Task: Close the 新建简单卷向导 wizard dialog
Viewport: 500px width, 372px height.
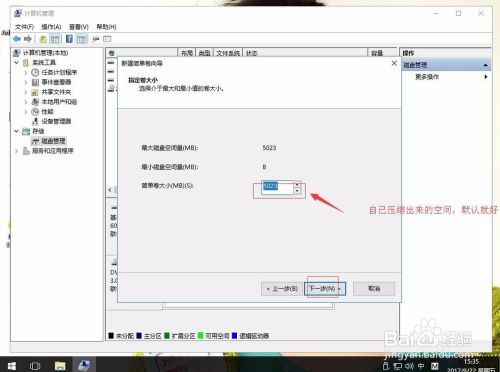Action: tap(394, 63)
